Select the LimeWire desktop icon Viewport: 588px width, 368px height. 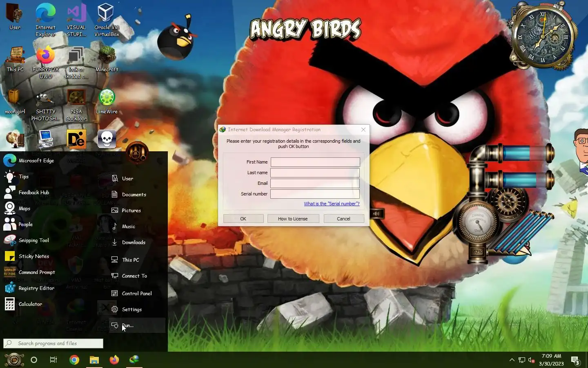coord(107,101)
